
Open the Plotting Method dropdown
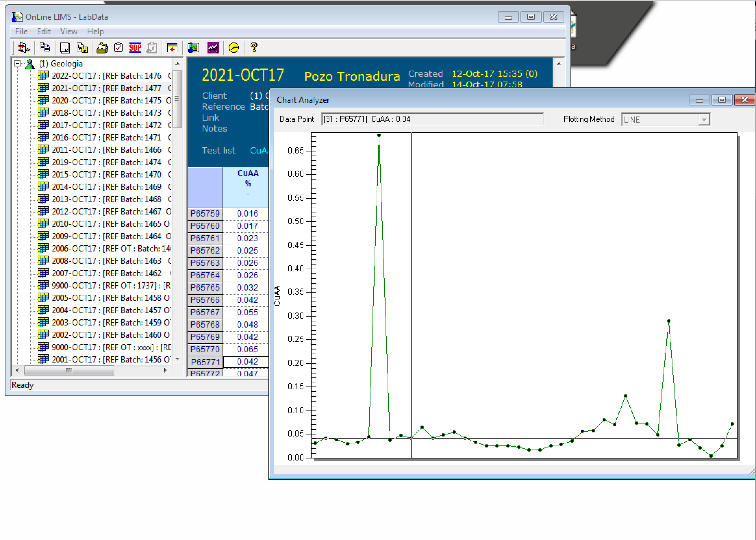coord(704,120)
